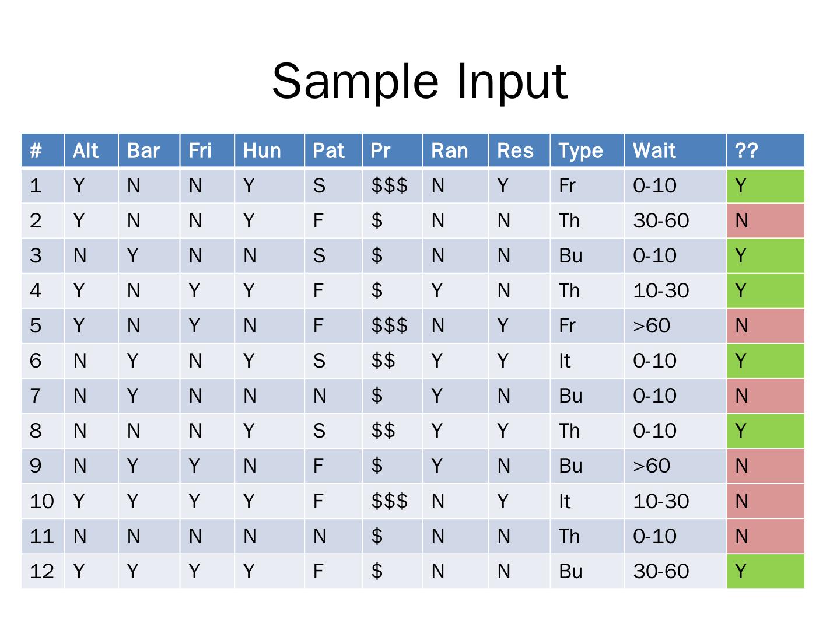Click the green result cell in row 12
This screenshot has width=840, height=630.
click(765, 571)
